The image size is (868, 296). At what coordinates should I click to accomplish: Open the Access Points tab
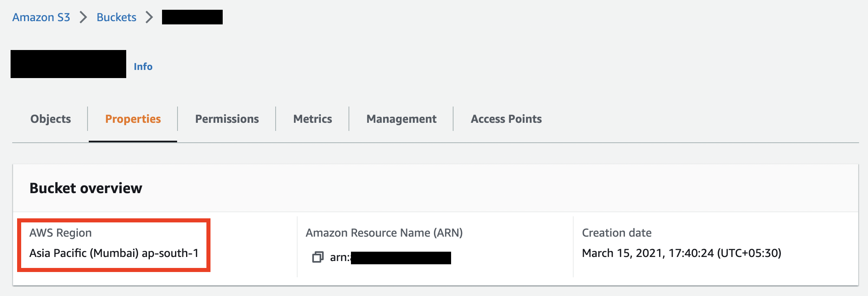click(506, 119)
